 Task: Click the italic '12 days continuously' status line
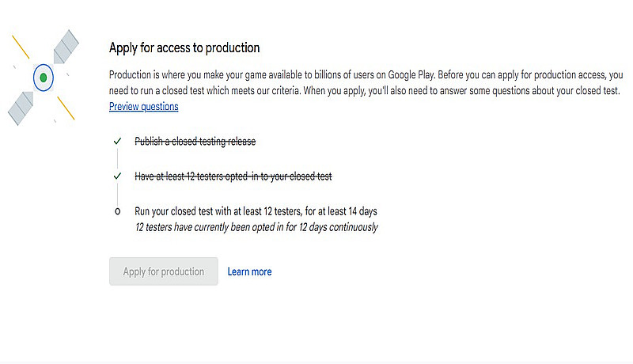pos(256,227)
